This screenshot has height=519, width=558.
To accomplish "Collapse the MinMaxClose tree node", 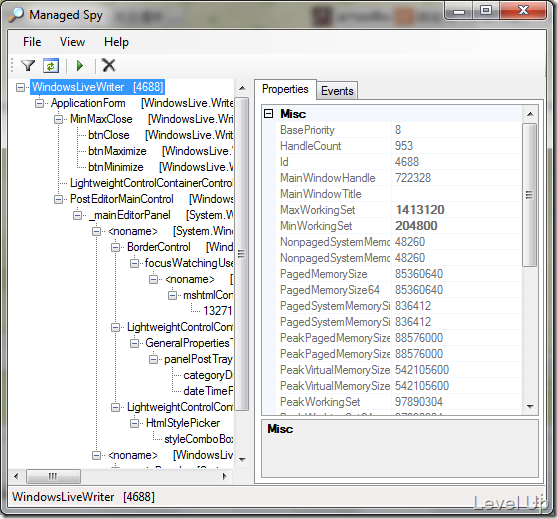I will point(58,119).
